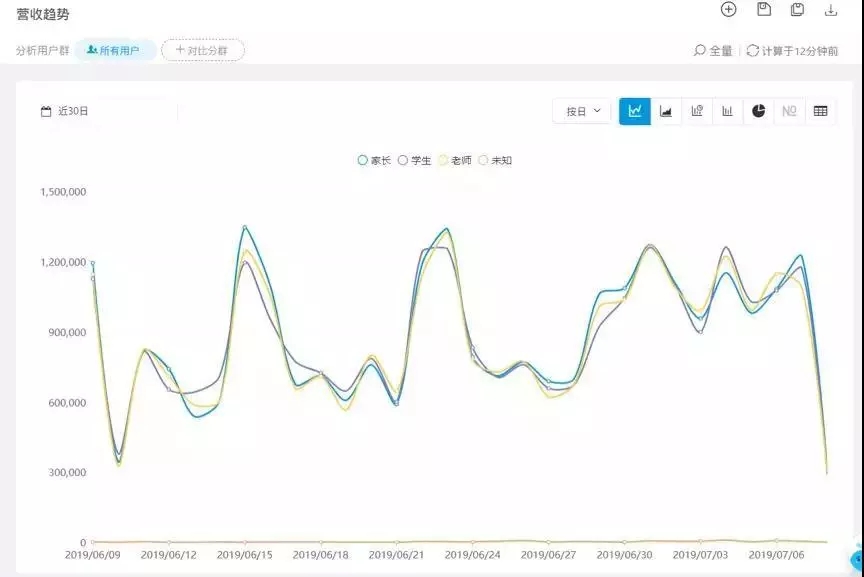Click the 1,500,000 y-axis label
864x577 pixels.
(x=63, y=192)
